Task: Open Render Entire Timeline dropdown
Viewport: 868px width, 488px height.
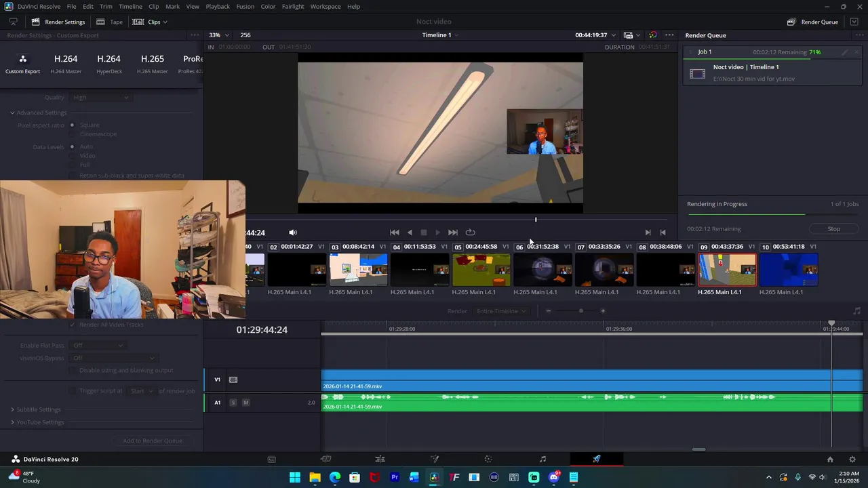Action: click(x=501, y=311)
